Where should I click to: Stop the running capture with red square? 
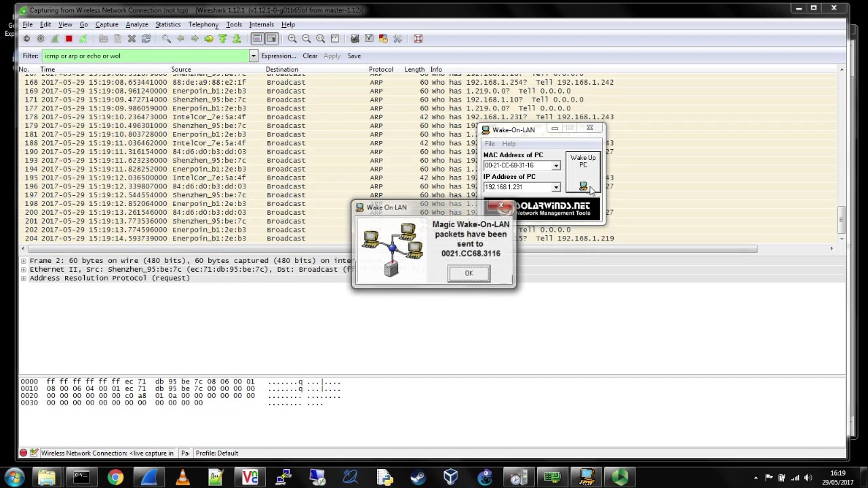pyautogui.click(x=68, y=39)
